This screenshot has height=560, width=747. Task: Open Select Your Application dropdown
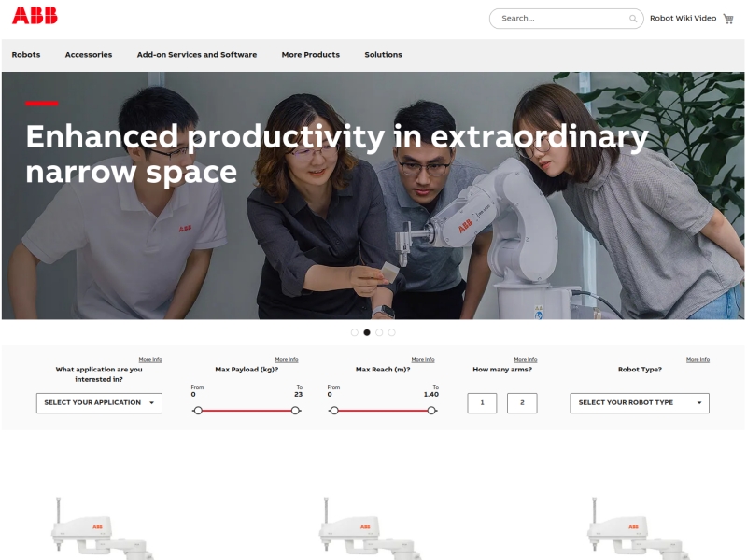[x=99, y=403]
